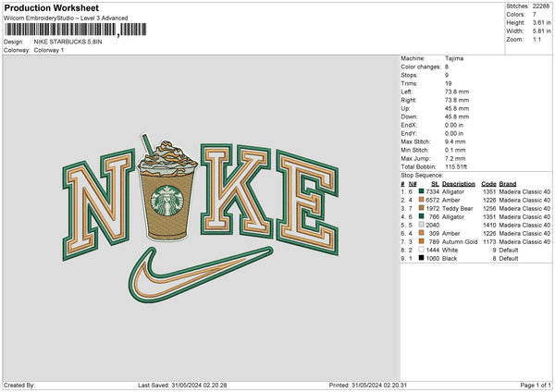
Task: Click the letter K in the design
Action: (237, 190)
